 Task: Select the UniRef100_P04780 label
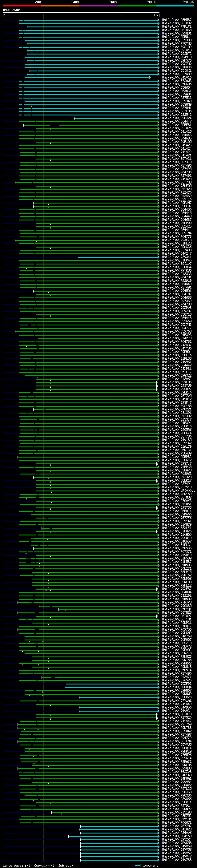177,172
